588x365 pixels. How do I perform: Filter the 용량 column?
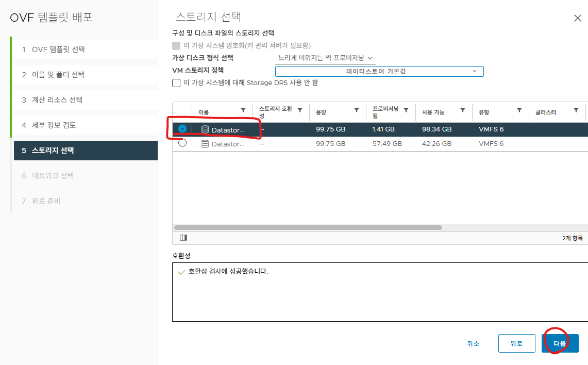(x=356, y=110)
